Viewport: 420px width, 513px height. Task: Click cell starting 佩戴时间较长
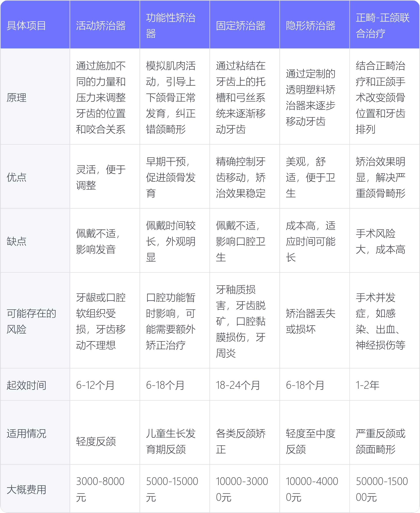click(x=175, y=240)
